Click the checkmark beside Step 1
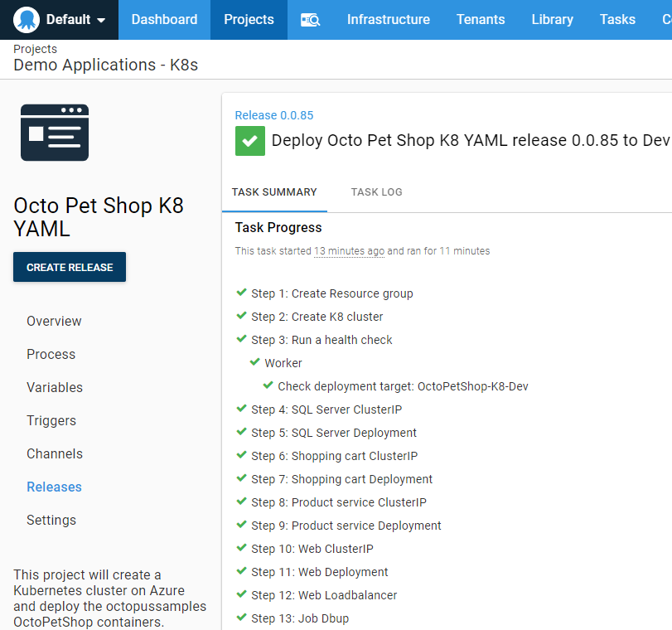672x630 pixels. pos(241,293)
